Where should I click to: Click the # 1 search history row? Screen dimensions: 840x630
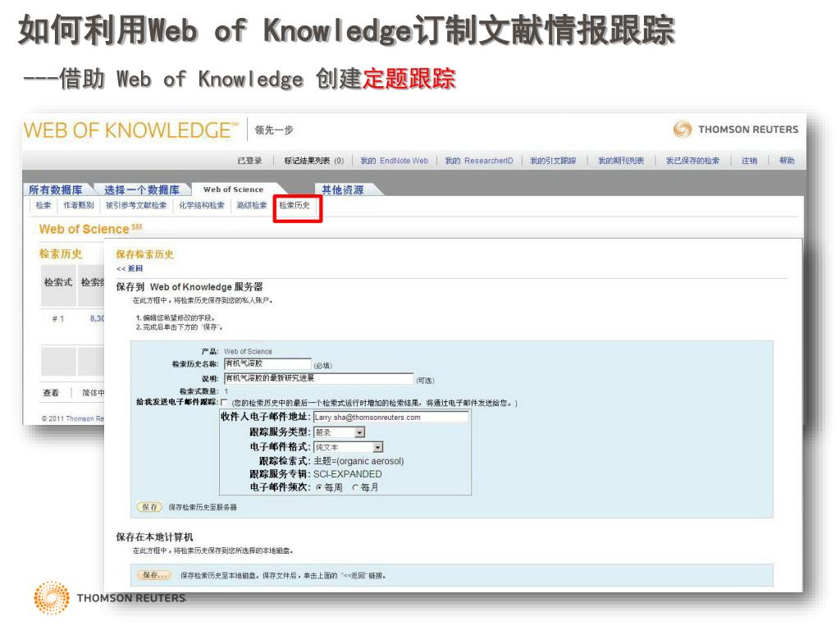pos(58,319)
